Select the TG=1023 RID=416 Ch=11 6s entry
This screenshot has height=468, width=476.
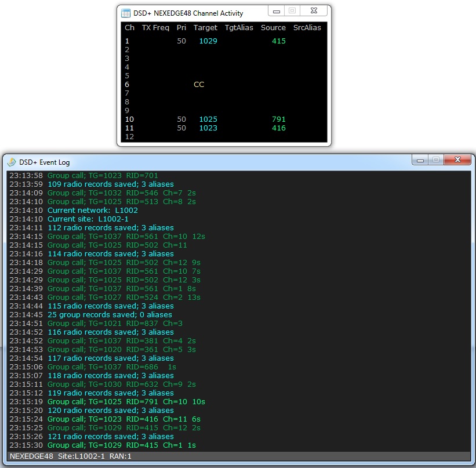point(105,419)
